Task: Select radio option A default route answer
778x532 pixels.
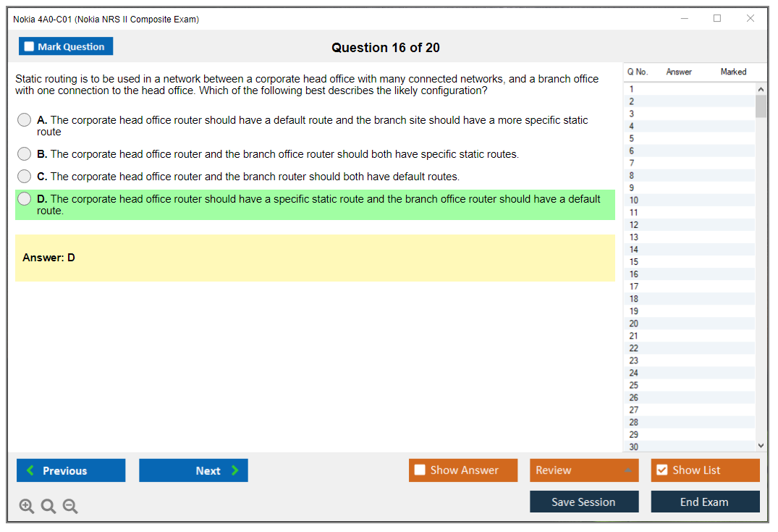Action: pos(25,120)
